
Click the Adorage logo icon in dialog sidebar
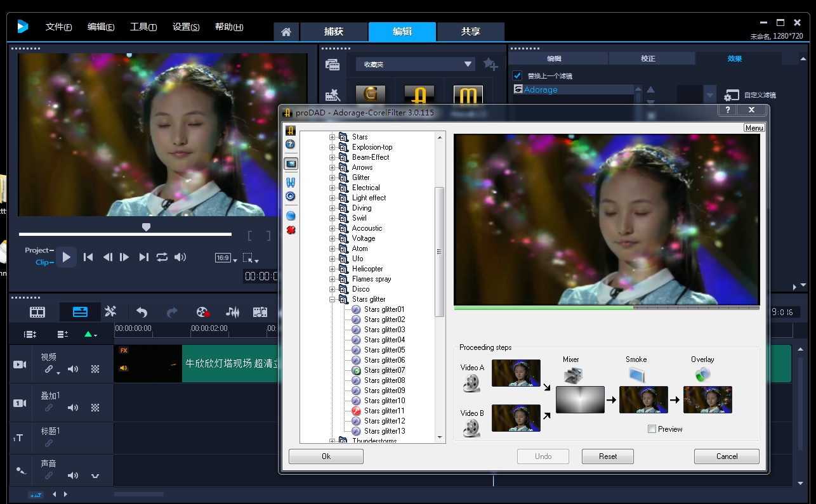[291, 131]
